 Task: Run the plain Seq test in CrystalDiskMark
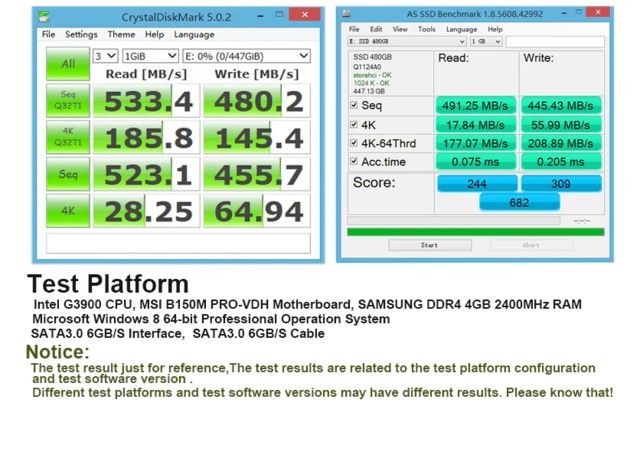tap(68, 174)
